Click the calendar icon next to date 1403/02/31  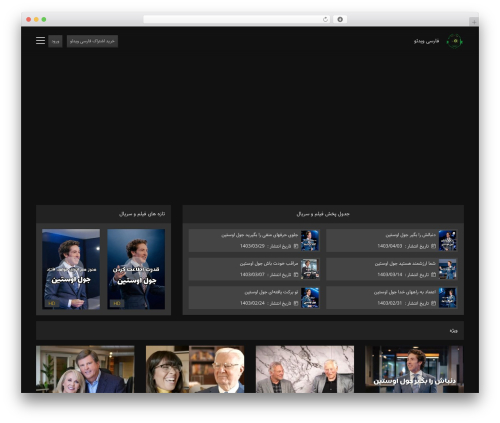coord(433,303)
